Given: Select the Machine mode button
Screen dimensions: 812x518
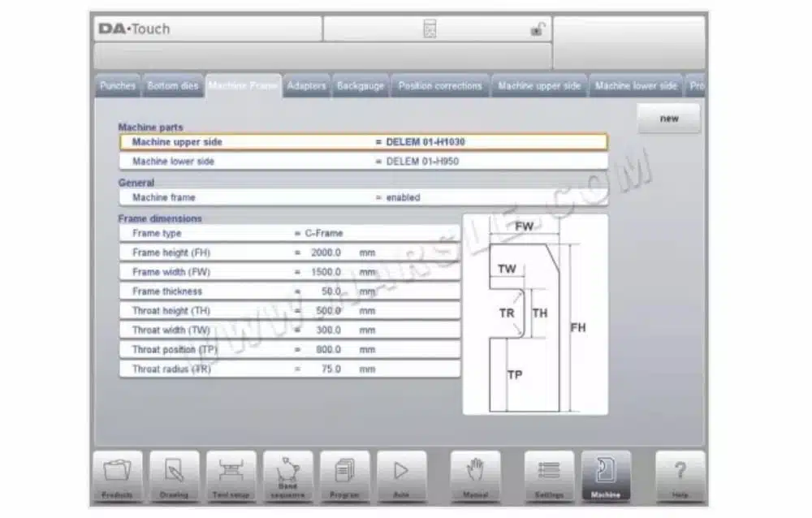Looking at the screenshot, I should tap(606, 477).
